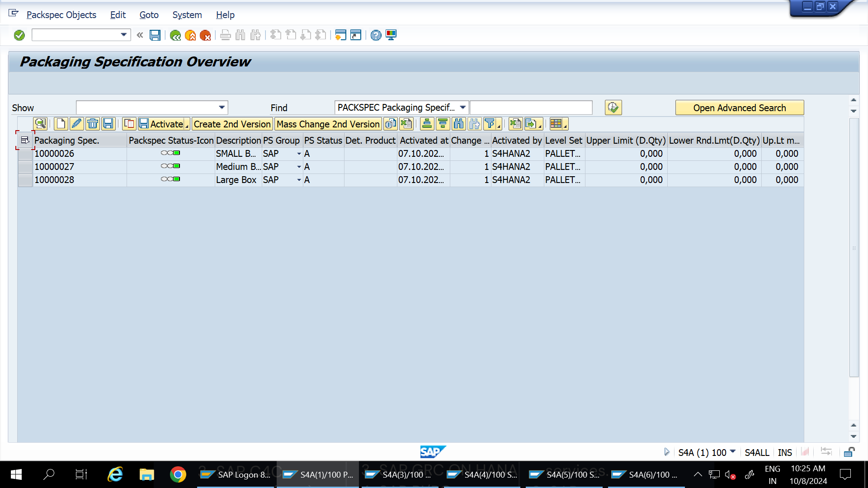868x488 pixels.
Task: Open the Show dropdown list
Action: tap(222, 107)
